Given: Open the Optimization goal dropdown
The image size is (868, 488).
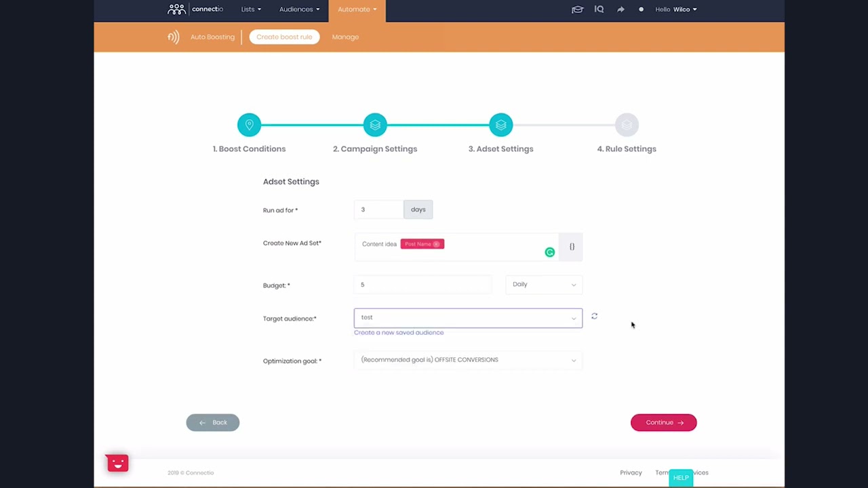Looking at the screenshot, I should coord(468,360).
